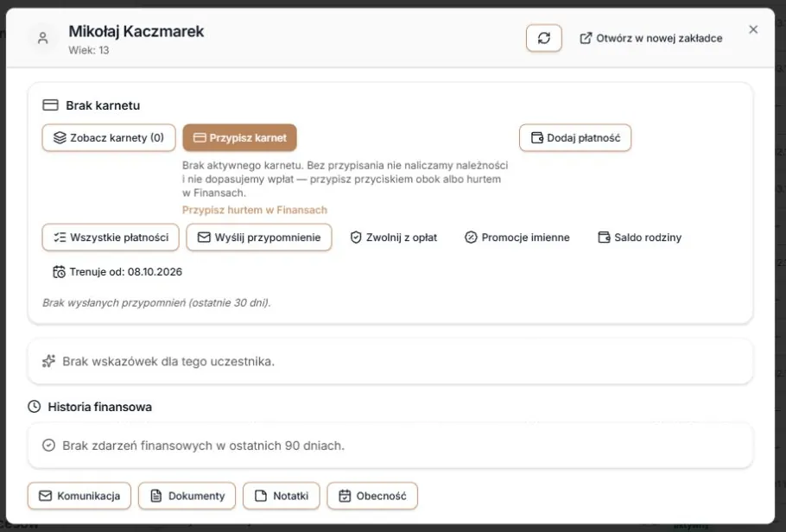Send reminder via Wyślij przypomnienie
Image resolution: width=786 pixels, height=532 pixels.
point(259,237)
